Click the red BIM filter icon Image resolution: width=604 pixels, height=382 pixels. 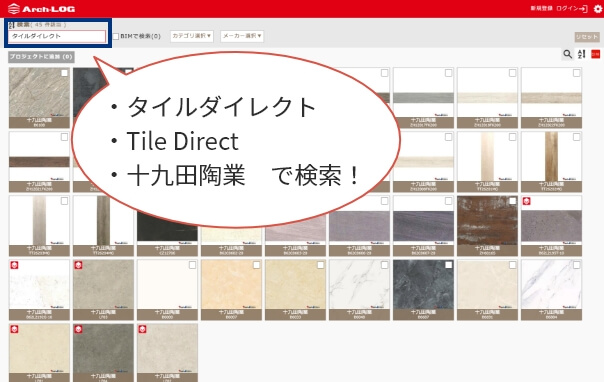point(596,54)
